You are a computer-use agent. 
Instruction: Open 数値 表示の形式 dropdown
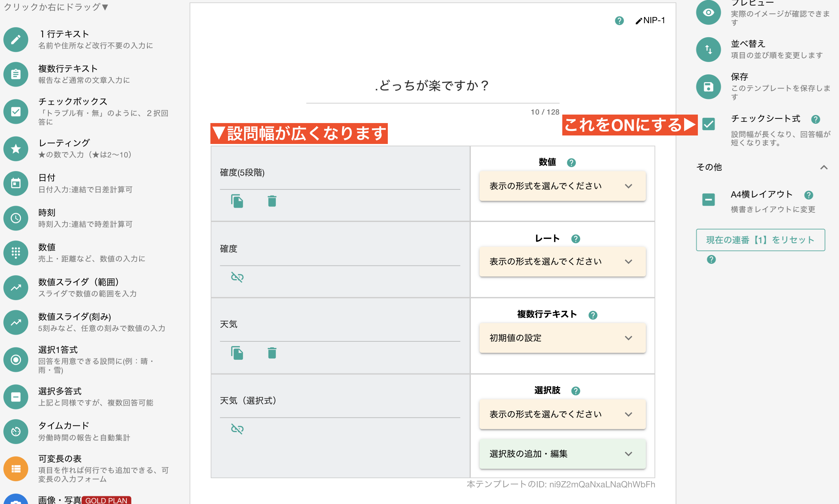click(x=562, y=186)
